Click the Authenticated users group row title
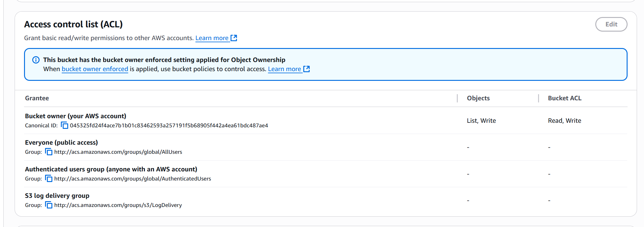The width and height of the screenshot is (644, 227). 111,169
